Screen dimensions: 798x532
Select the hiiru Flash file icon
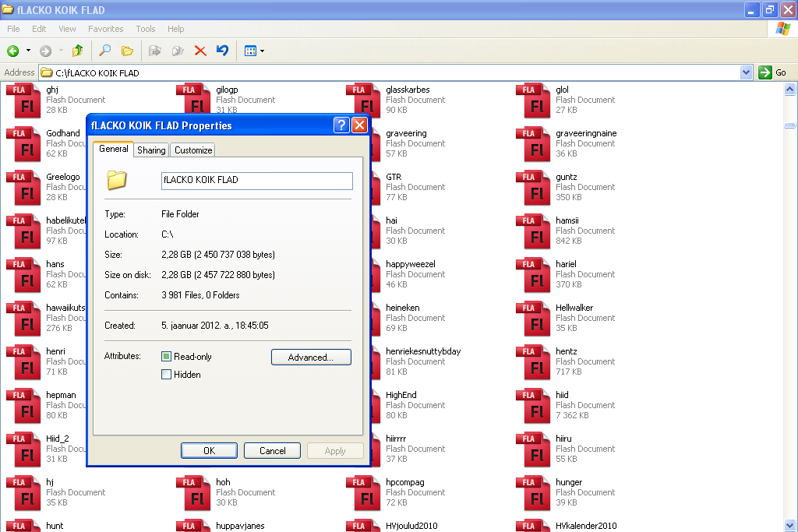tap(533, 450)
